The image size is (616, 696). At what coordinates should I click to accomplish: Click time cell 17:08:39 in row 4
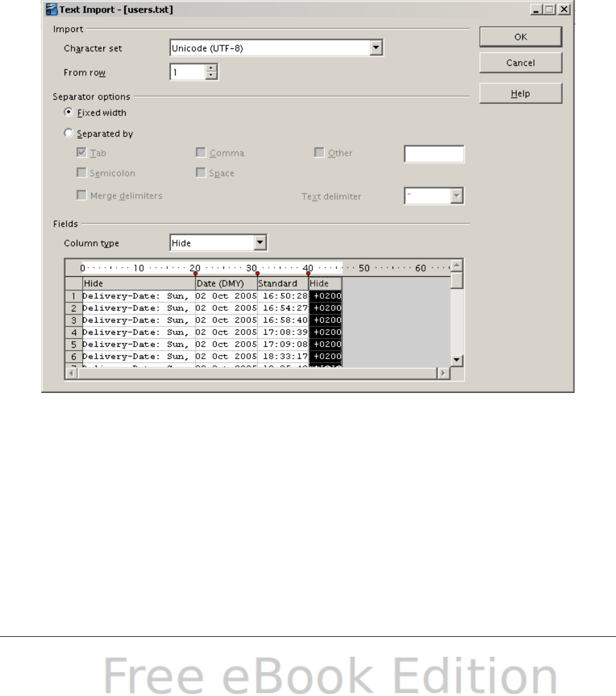(x=283, y=332)
